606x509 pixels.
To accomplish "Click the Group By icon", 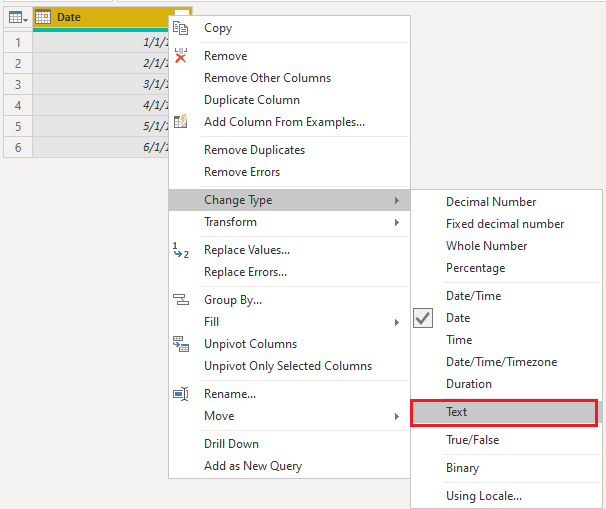I will coord(180,300).
